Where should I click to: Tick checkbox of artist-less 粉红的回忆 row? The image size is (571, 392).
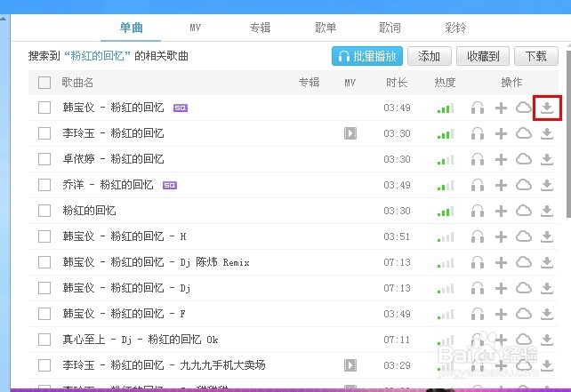click(44, 211)
